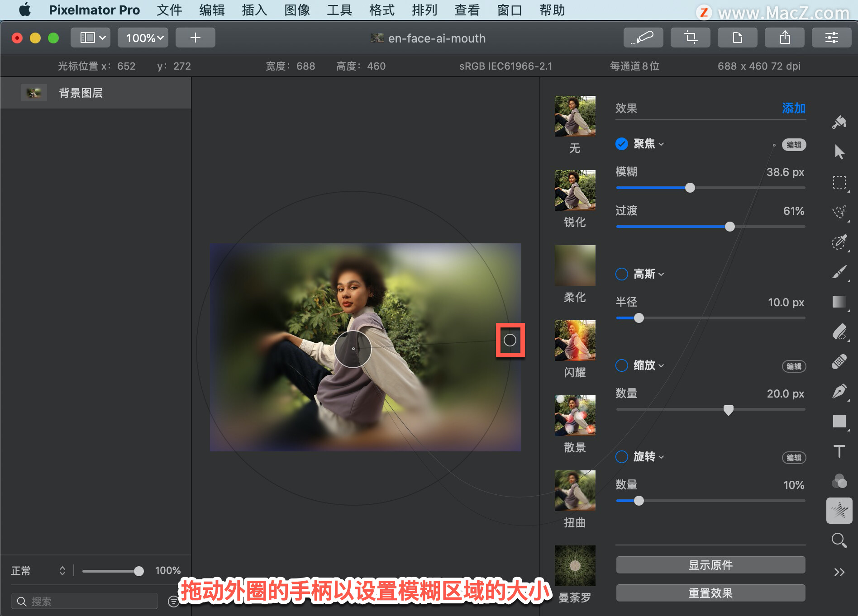Select the Repair bandage tool
The width and height of the screenshot is (858, 616).
[839, 361]
